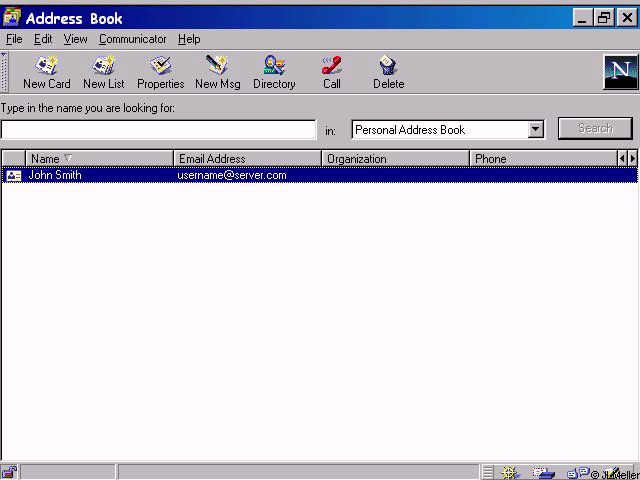Click the contact card icon beside John Smith
This screenshot has height=480, width=640.
(14, 176)
